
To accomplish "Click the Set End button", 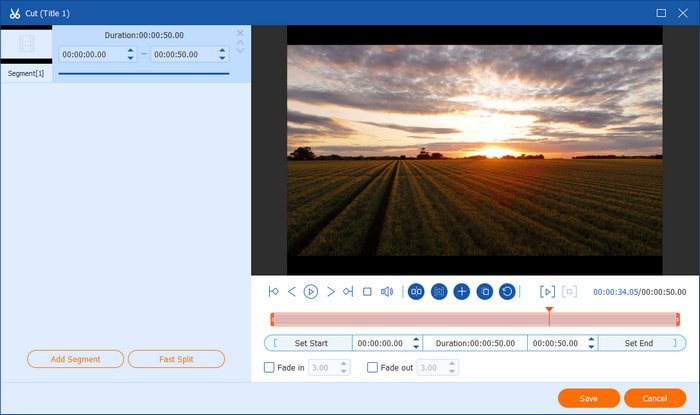I will click(642, 343).
